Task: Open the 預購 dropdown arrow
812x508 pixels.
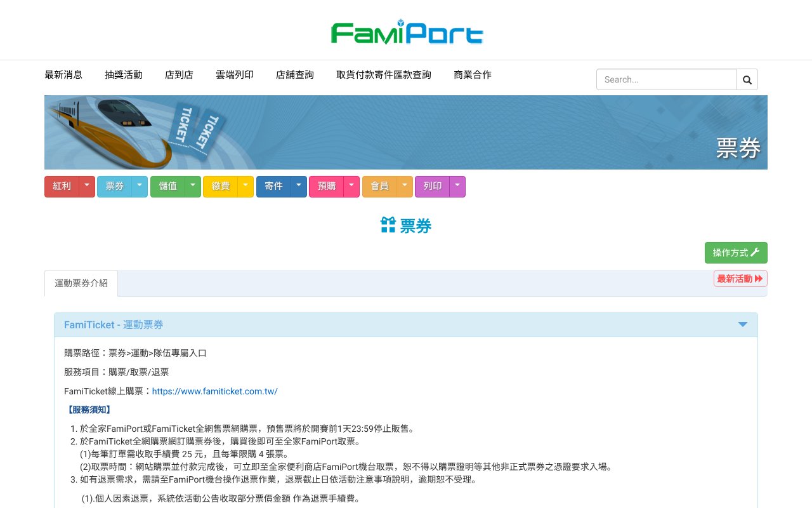Action: click(x=351, y=186)
